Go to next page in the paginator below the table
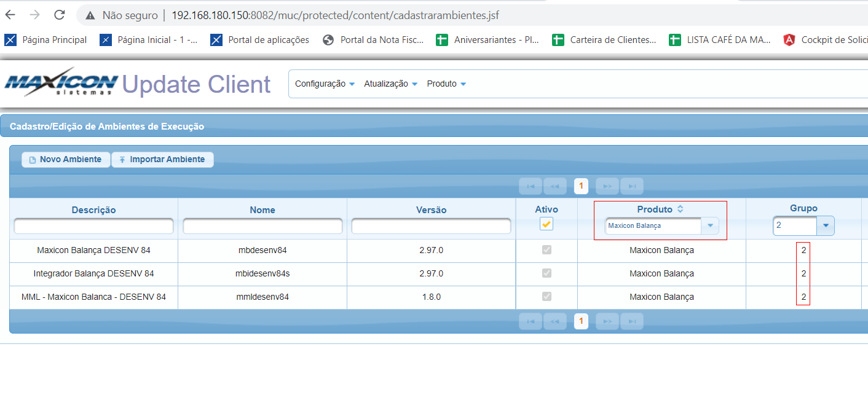This screenshot has height=395, width=868. [607, 321]
